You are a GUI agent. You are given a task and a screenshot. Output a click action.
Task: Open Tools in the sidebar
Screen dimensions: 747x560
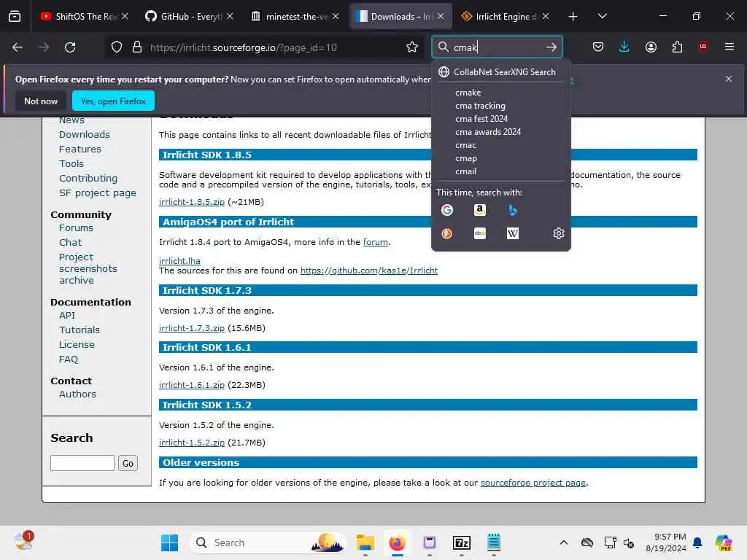click(71, 164)
